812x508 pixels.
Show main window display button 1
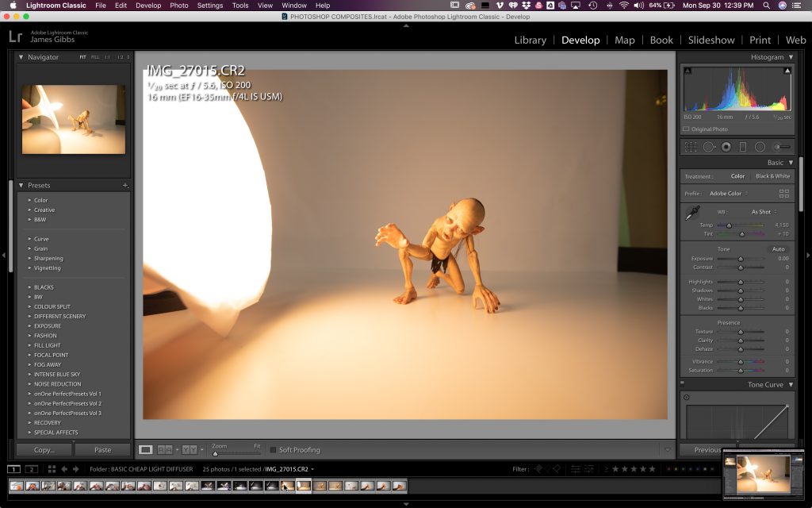(x=14, y=469)
